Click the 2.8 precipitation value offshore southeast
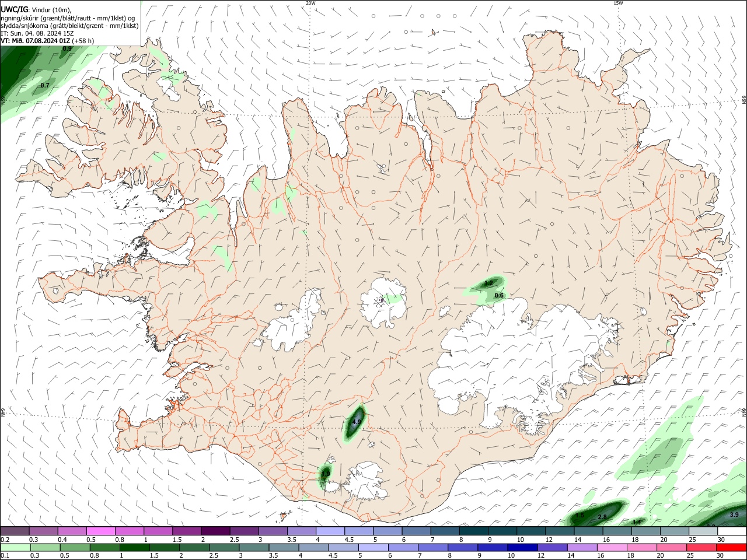The image size is (747, 560). tap(602, 517)
